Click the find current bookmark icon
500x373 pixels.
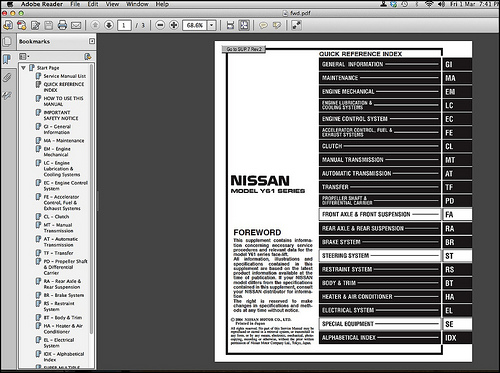click(x=88, y=56)
